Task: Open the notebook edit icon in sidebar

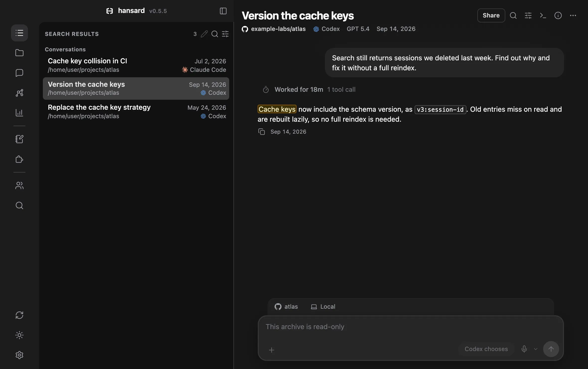Action: point(19,139)
